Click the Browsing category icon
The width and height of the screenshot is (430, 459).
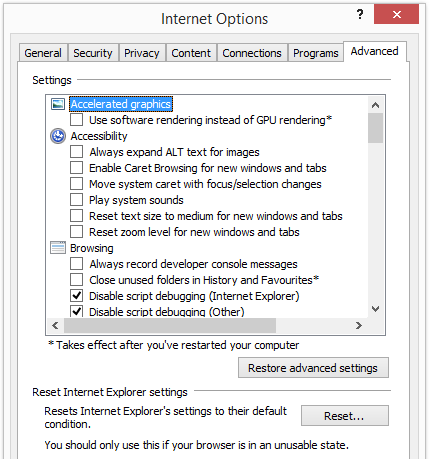(58, 248)
